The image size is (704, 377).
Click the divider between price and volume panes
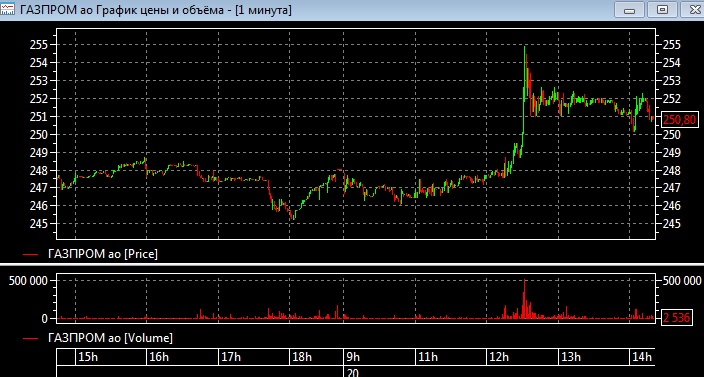tap(352, 264)
